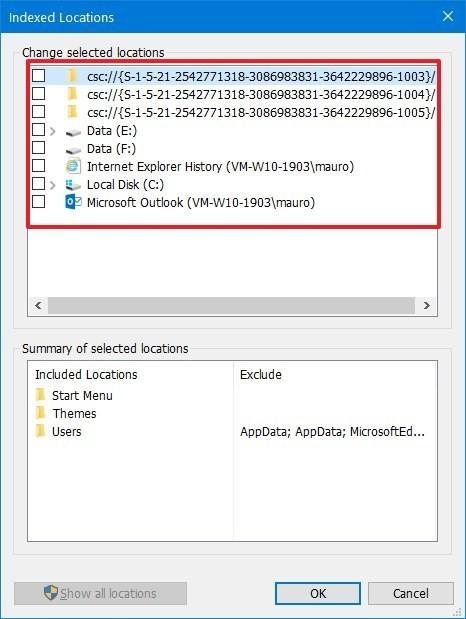Confirm with the OK button
This screenshot has height=619, width=466.
click(318, 593)
